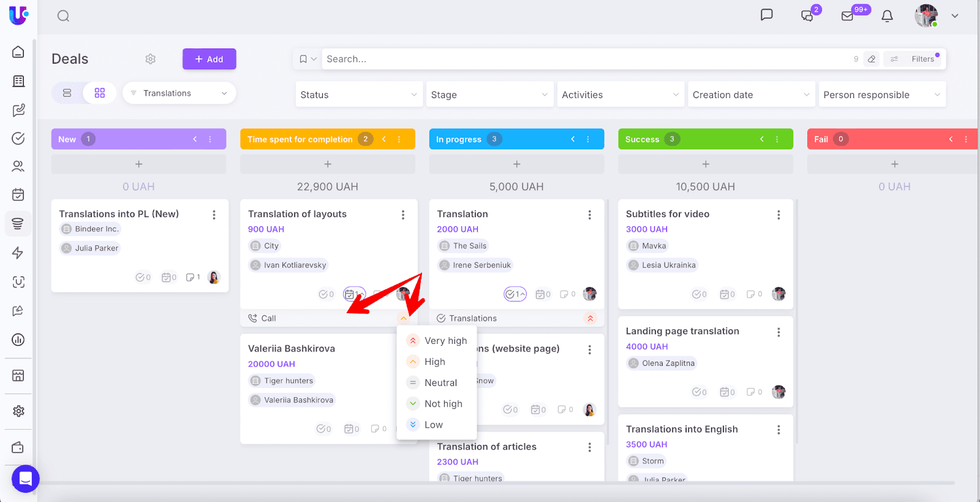Open the Translations pipeline dropdown
The height and width of the screenshot is (502, 980).
coord(179,93)
